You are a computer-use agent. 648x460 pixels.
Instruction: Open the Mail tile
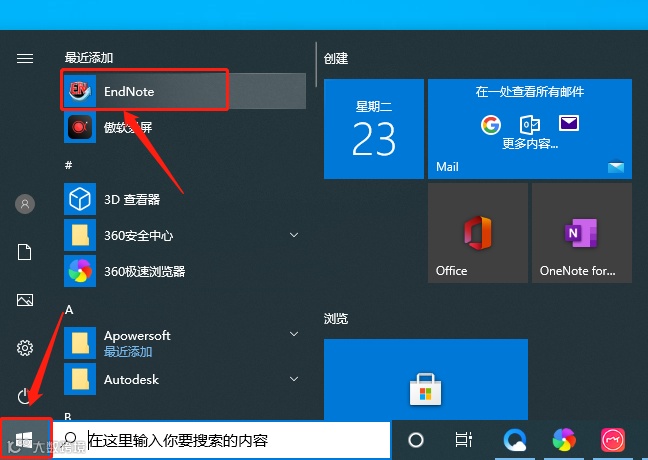click(x=530, y=129)
